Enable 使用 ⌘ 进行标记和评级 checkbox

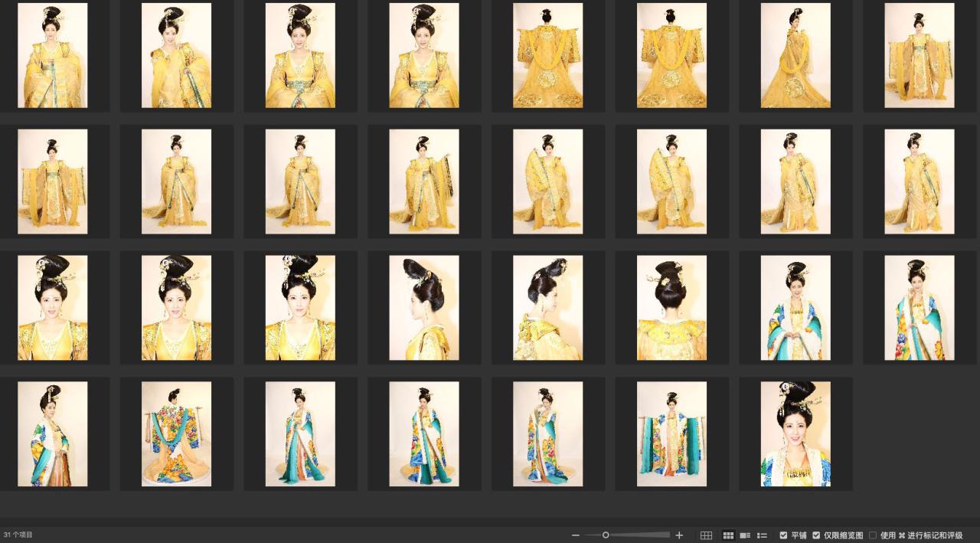pyautogui.click(x=873, y=535)
